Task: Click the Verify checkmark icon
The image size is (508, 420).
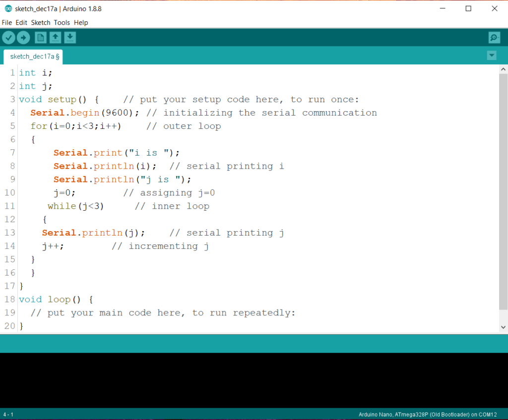Action: point(8,37)
